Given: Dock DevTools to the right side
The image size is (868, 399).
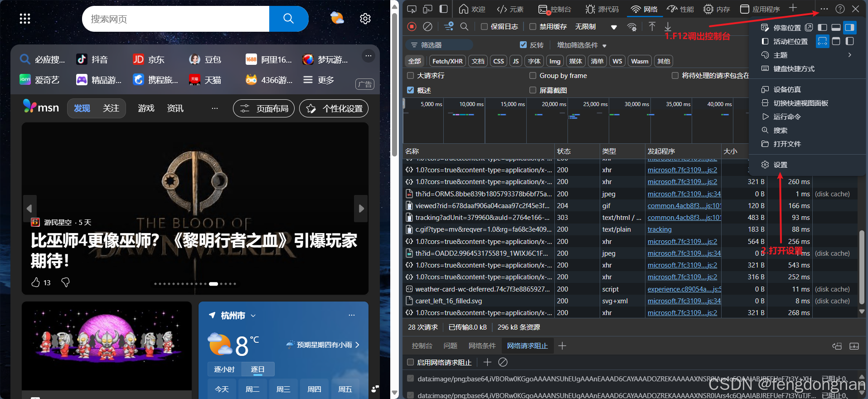Looking at the screenshot, I should 849,28.
